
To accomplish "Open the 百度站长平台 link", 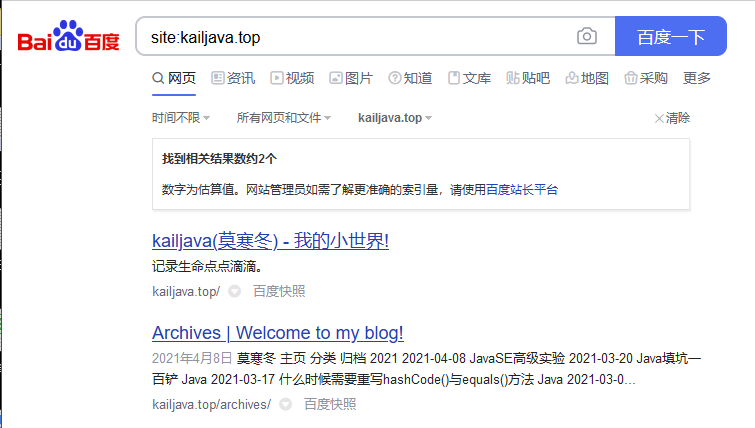I will pos(522,190).
